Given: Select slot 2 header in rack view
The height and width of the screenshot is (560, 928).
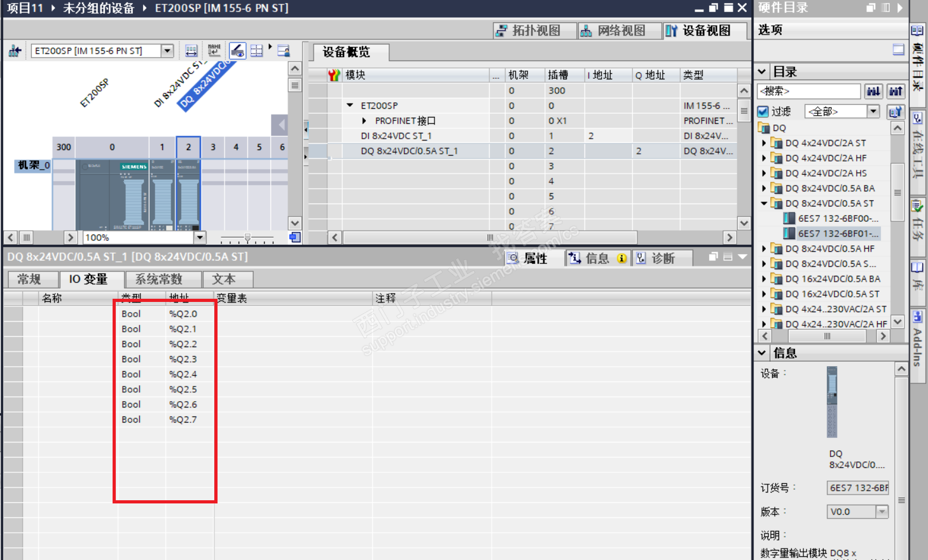Looking at the screenshot, I should point(188,147).
